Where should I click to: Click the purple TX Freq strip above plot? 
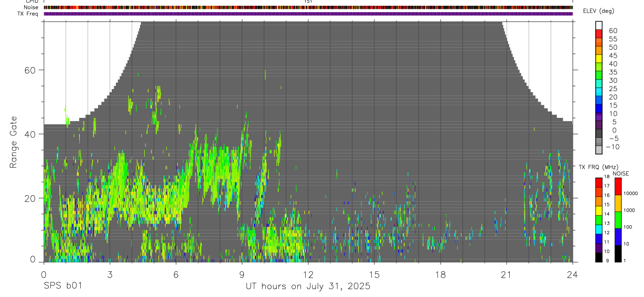308,14
